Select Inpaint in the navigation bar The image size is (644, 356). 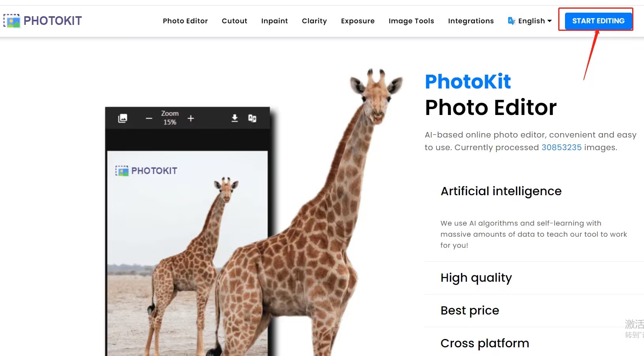click(275, 21)
